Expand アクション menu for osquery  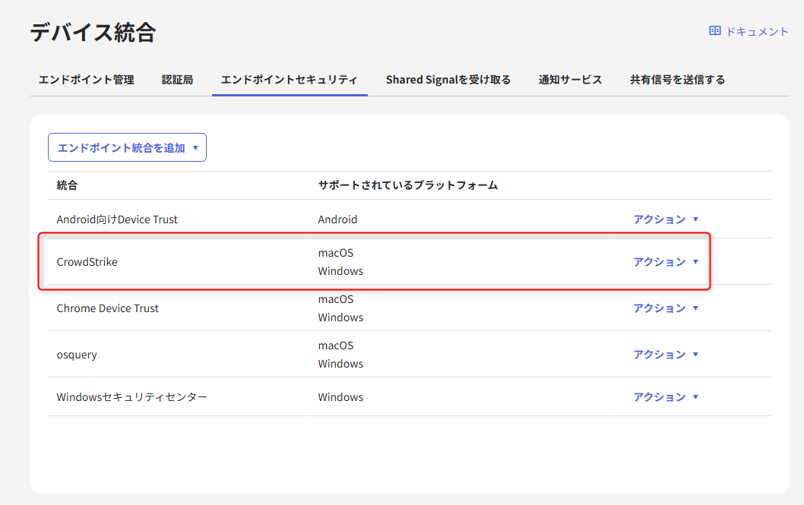pyautogui.click(x=666, y=354)
